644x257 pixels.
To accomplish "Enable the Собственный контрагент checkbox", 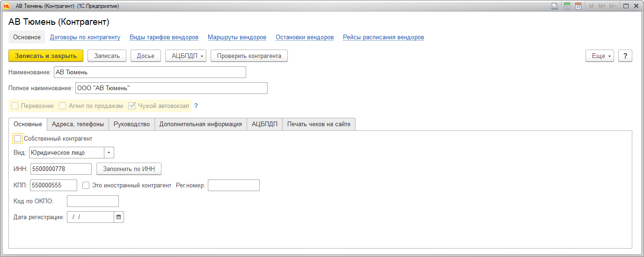I will click(18, 138).
